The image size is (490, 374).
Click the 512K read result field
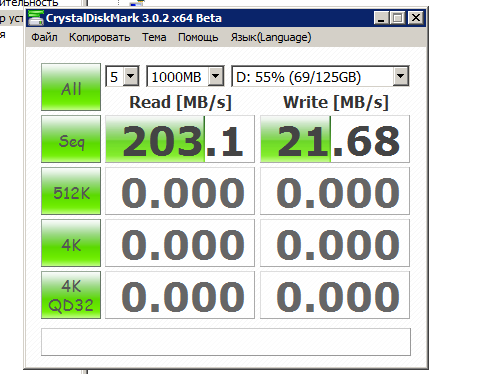(180, 191)
